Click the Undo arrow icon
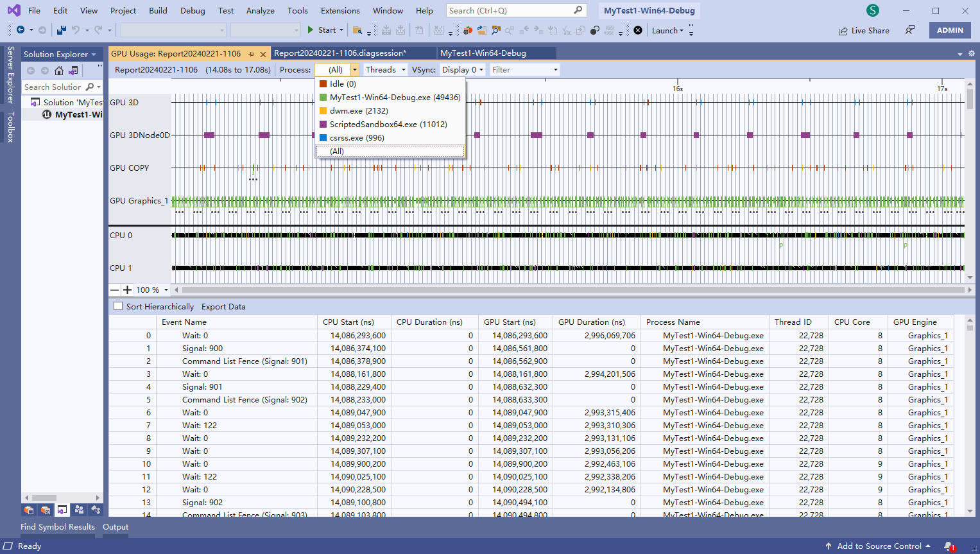 point(76,30)
